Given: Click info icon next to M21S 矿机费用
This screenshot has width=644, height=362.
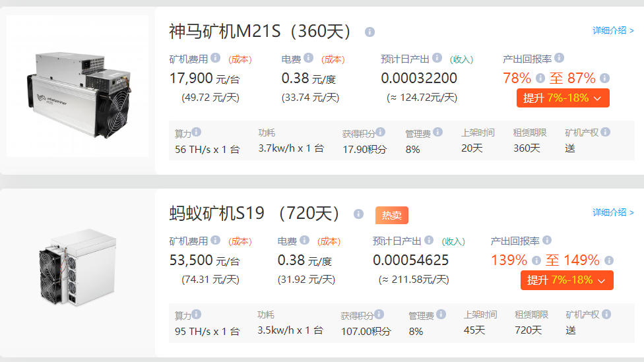Looking at the screenshot, I should click(x=216, y=58).
